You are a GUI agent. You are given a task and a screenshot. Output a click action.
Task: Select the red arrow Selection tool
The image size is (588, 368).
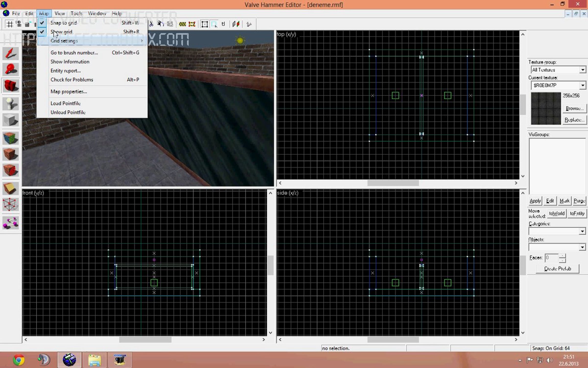click(11, 53)
